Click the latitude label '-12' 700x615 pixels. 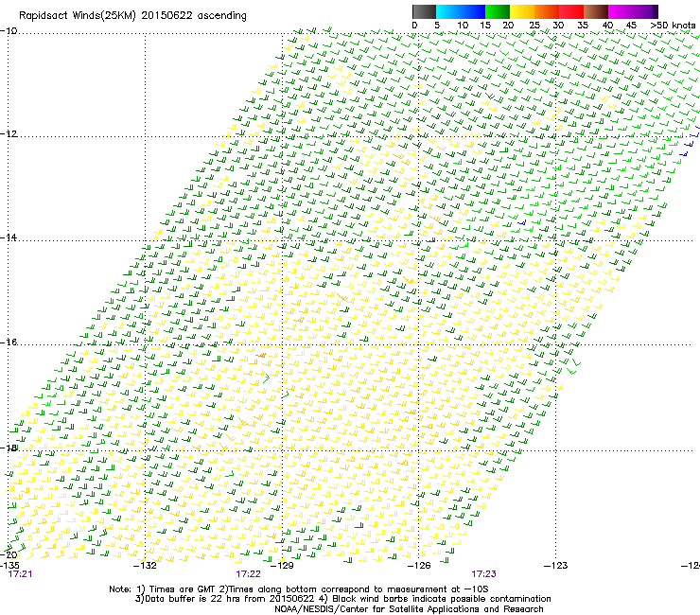point(9,134)
